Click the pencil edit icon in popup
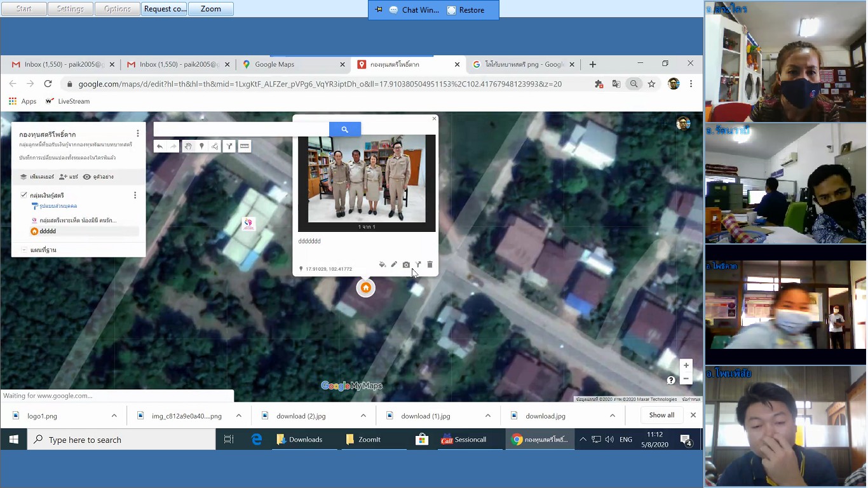This screenshot has height=488, width=868. pos(394,264)
